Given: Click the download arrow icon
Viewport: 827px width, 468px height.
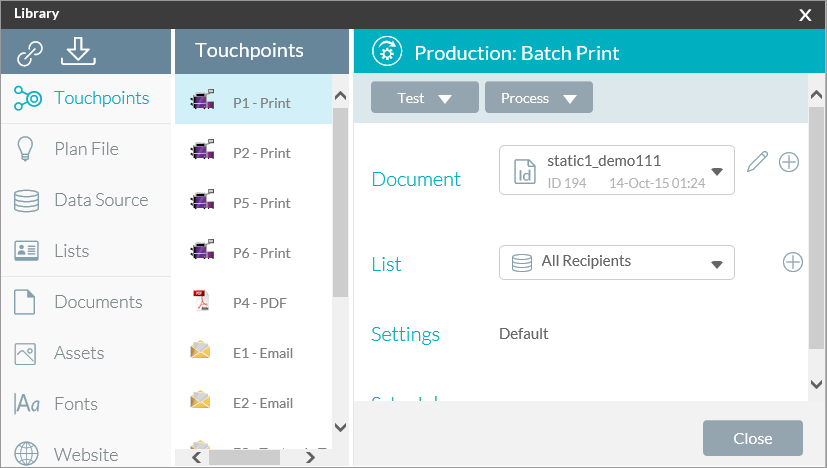Looking at the screenshot, I should 78,51.
